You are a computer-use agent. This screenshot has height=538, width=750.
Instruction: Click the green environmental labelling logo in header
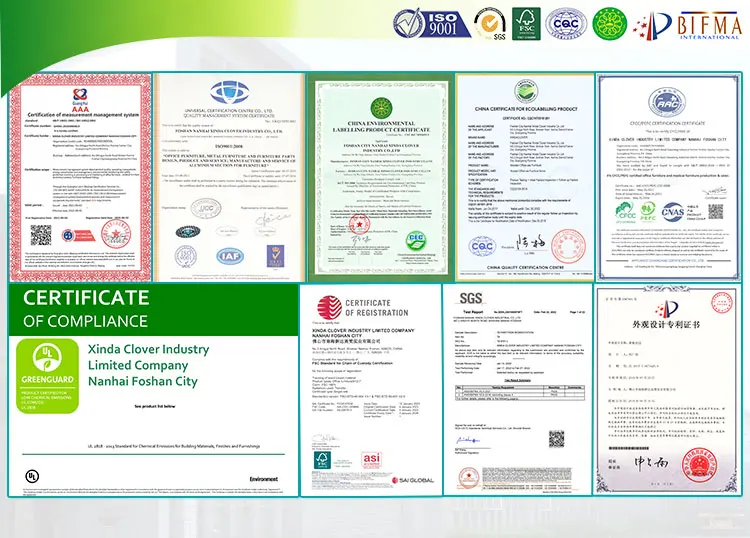tap(609, 23)
